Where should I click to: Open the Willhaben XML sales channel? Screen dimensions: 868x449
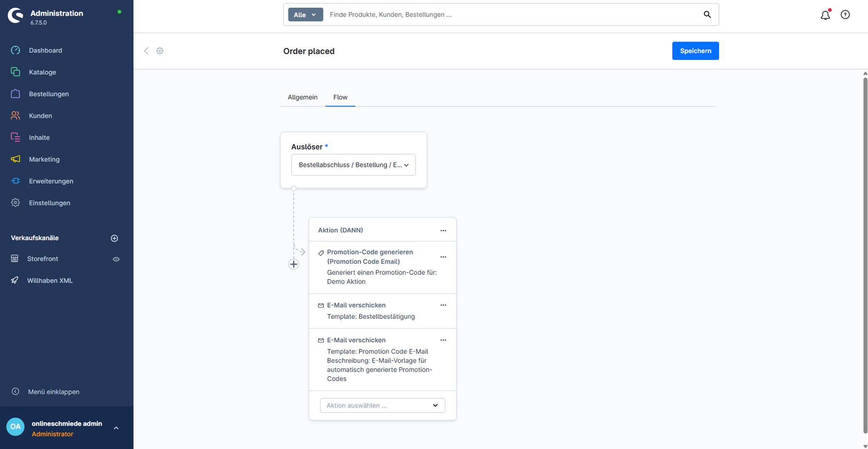point(50,281)
